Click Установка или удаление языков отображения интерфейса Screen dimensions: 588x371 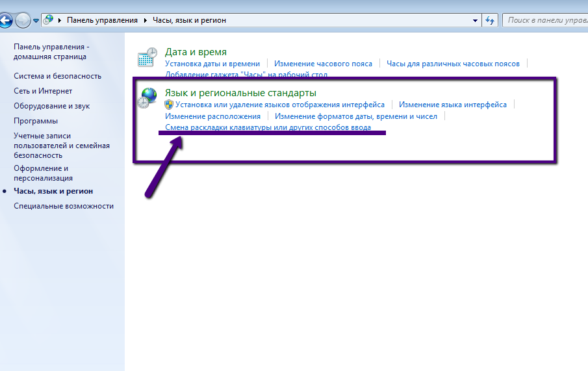tap(280, 105)
